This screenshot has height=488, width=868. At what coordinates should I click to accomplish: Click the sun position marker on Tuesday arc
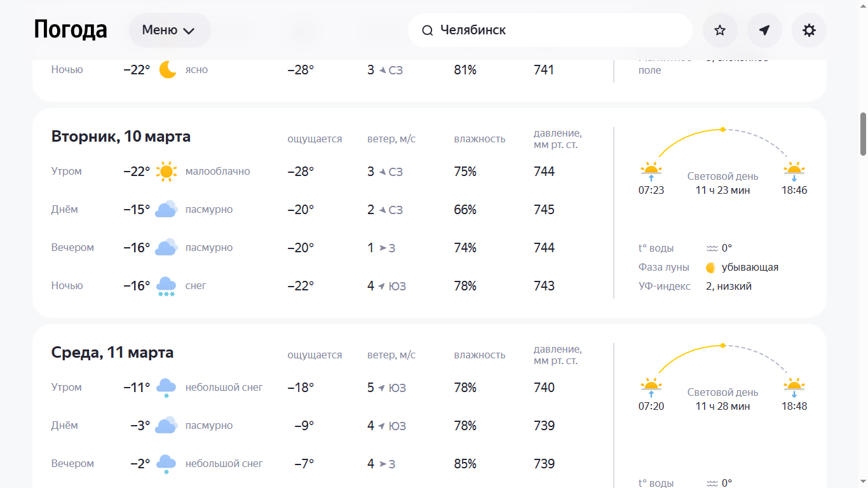pyautogui.click(x=722, y=130)
